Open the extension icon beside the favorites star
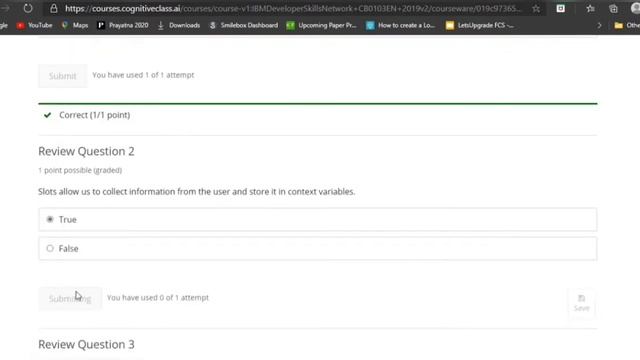640x360 pixels. [x=561, y=8]
